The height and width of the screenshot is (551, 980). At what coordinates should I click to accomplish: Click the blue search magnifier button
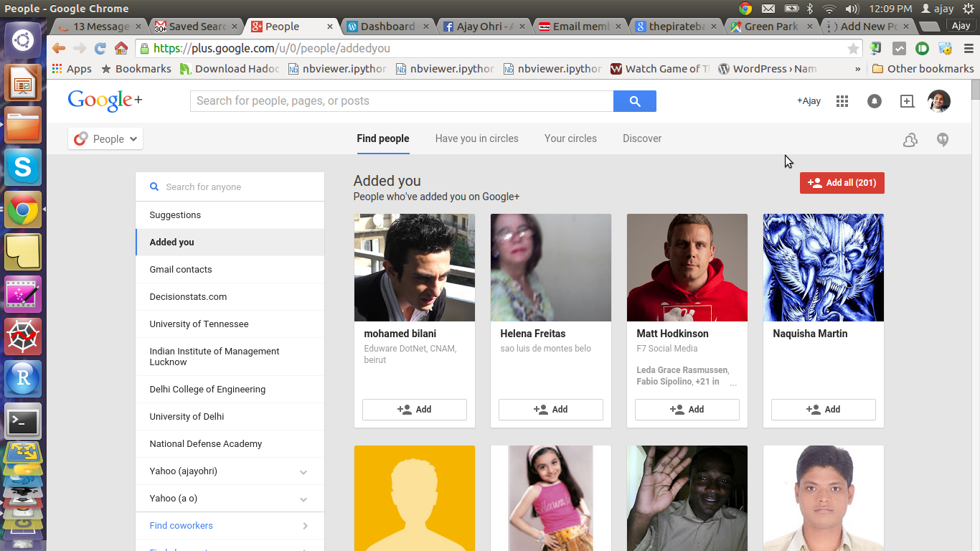pos(634,101)
